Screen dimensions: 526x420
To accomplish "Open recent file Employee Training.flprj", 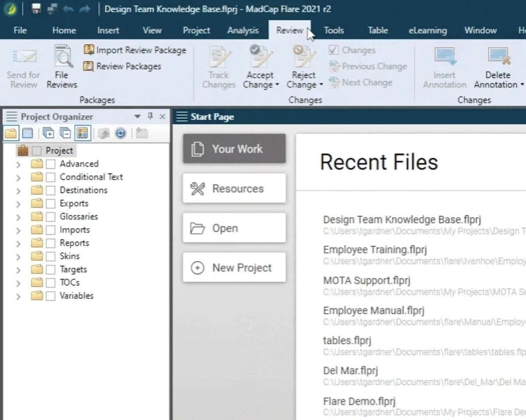I will click(x=375, y=250).
